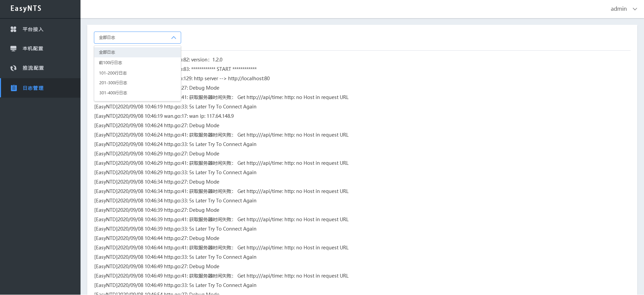The width and height of the screenshot is (644, 295).
Task: Click the 10:46:19 '5s Later Try' log entry
Action: pos(175,107)
